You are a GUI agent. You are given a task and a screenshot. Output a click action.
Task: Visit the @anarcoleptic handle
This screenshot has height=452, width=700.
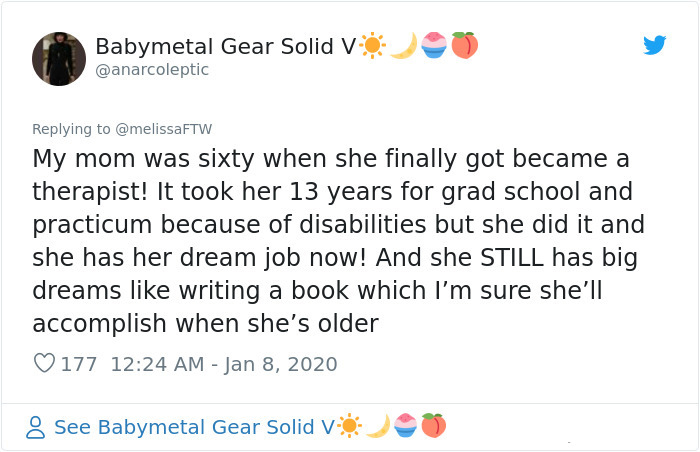[x=152, y=70]
